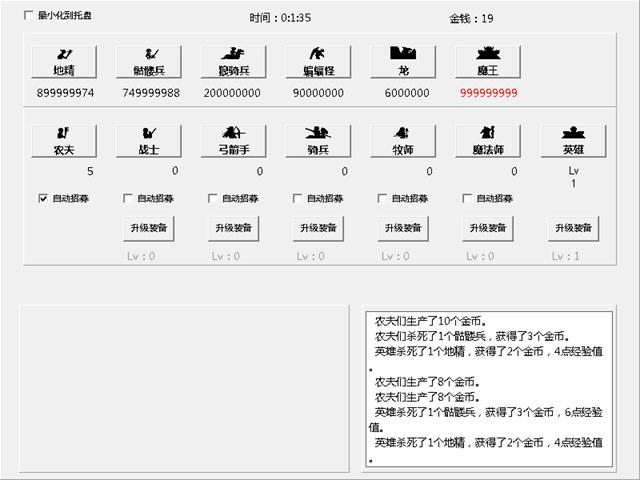
Task: Enable 自动招募 under 战士
Action: click(x=128, y=198)
